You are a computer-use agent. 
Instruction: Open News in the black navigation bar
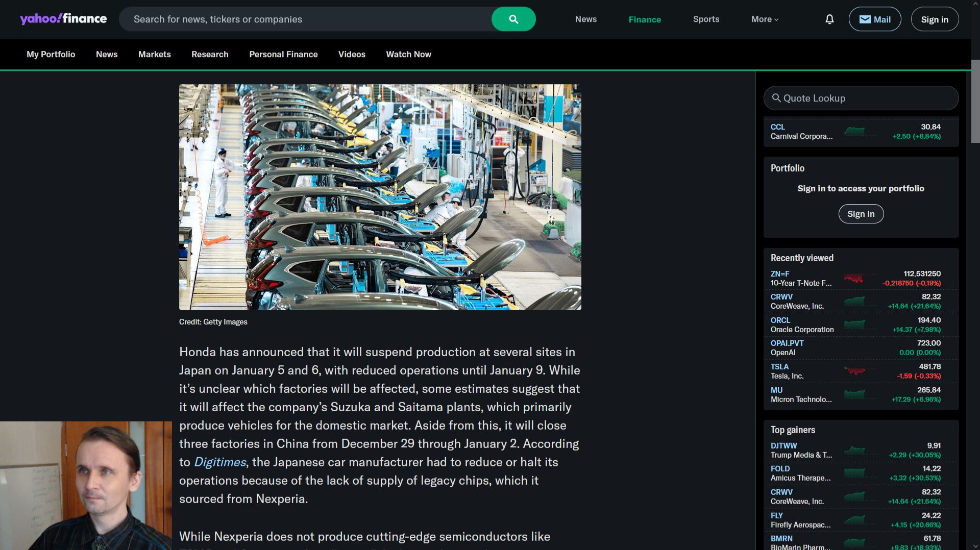pos(107,54)
